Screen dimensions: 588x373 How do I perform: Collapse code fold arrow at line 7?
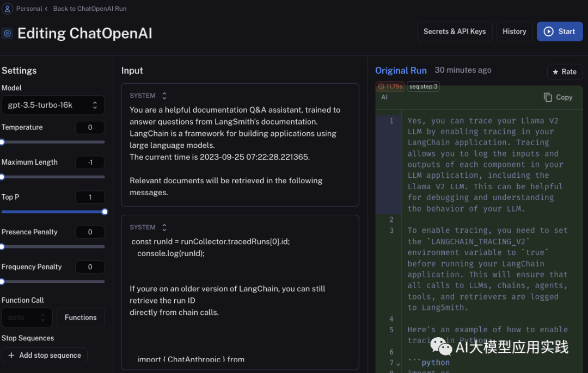[x=398, y=364]
